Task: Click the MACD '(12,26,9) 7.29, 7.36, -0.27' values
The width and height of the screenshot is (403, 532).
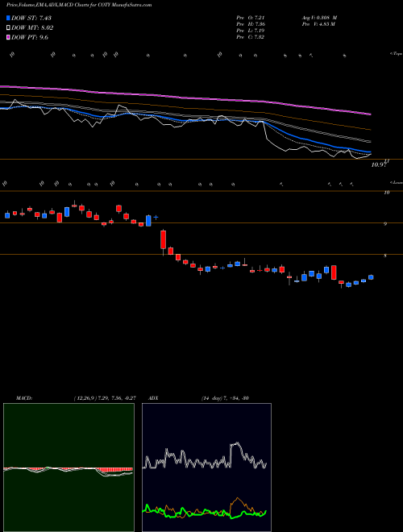Action: pyautogui.click(x=105, y=398)
